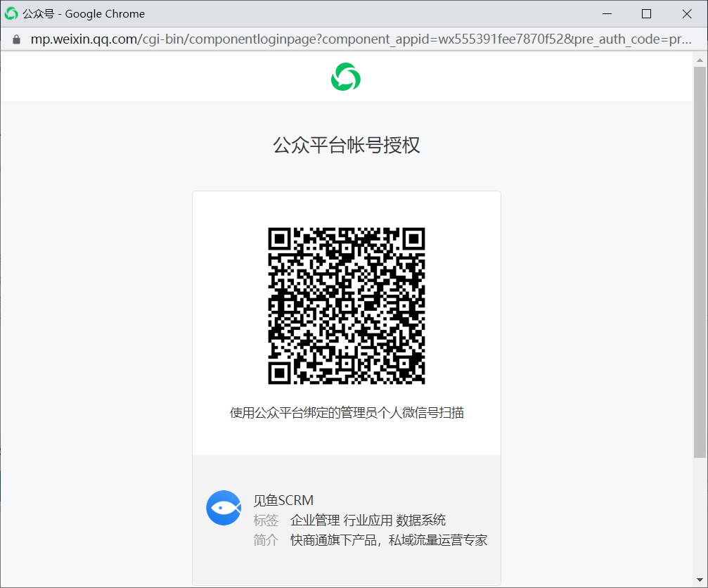This screenshot has height=588, width=708.
Task: Click the 企业管理 行业应用 数据系统 tags text
Action: pyautogui.click(x=368, y=520)
